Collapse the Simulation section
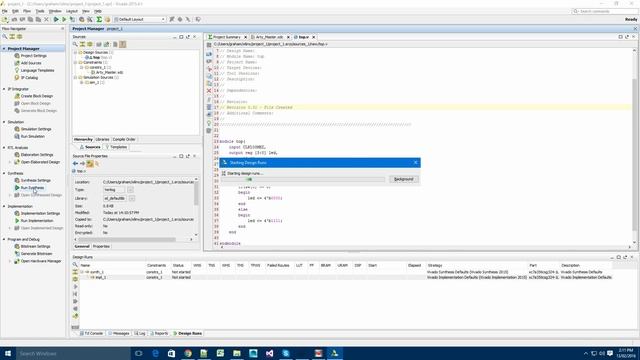Viewport: 640px width, 360px height. (4, 122)
